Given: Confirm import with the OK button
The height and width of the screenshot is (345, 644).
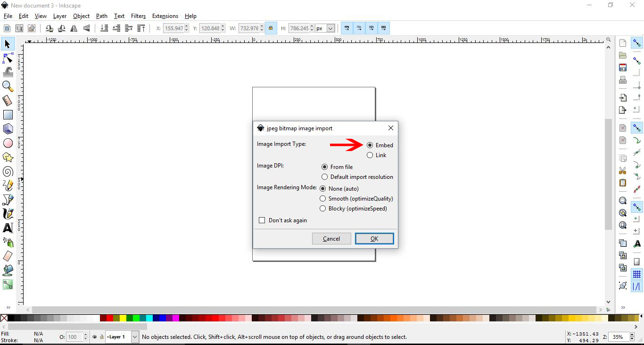Looking at the screenshot, I should tap(374, 239).
